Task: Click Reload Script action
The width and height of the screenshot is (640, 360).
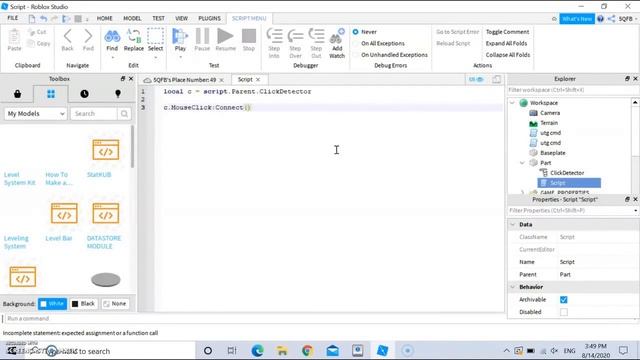Action: point(453,43)
